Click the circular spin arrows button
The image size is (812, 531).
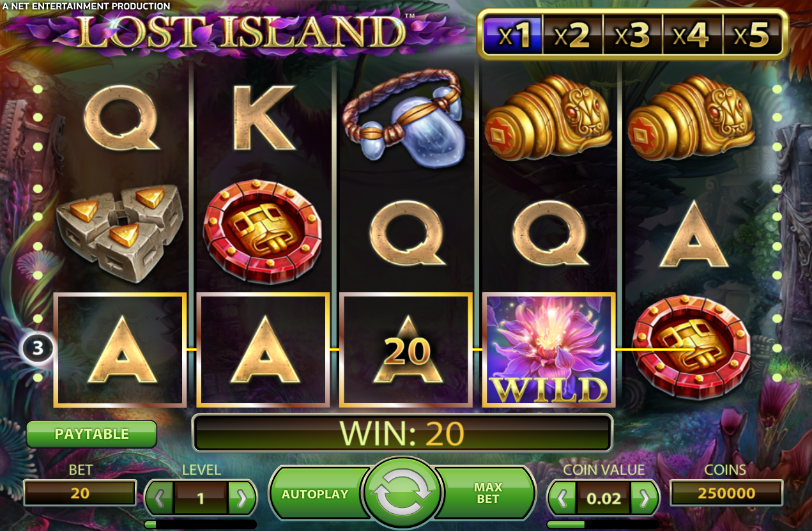pos(402,494)
